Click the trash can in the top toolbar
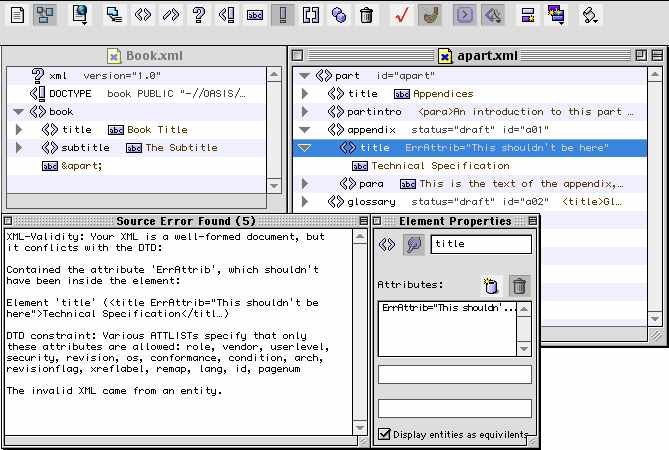The image size is (669, 450). (x=366, y=15)
